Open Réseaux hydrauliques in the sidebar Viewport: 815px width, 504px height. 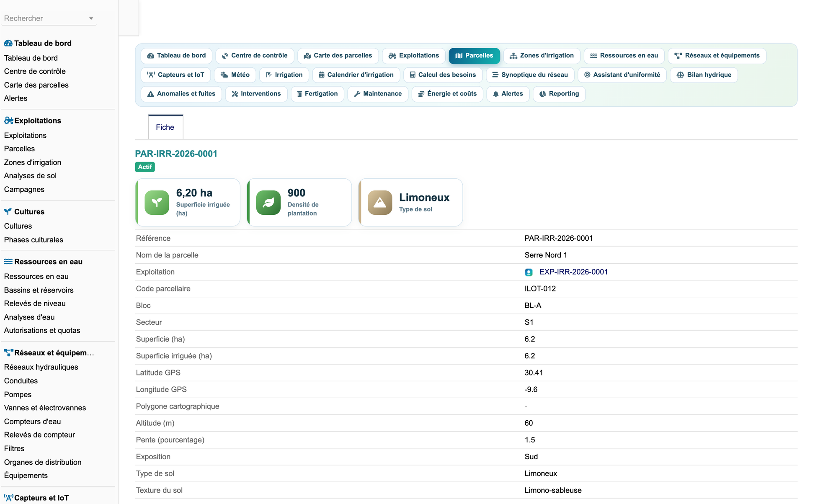pyautogui.click(x=41, y=367)
